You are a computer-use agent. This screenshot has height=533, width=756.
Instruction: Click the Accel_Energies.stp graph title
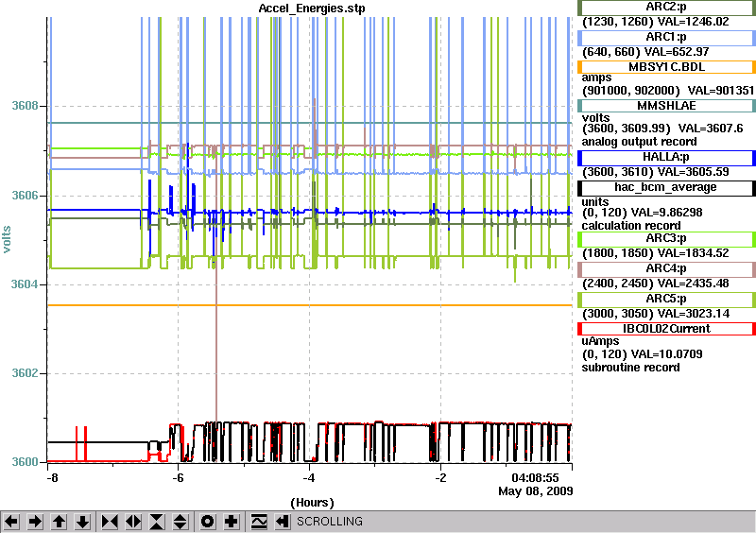pos(312,9)
